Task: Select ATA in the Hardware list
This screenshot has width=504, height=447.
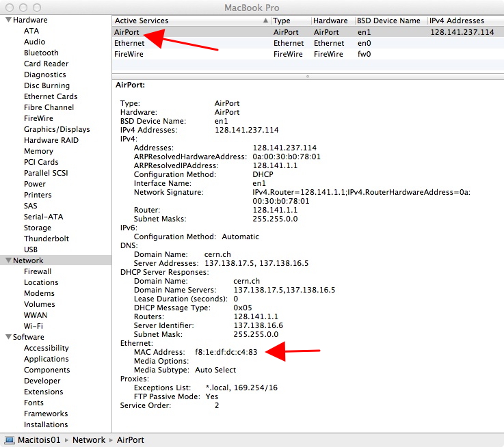Action: [31, 31]
